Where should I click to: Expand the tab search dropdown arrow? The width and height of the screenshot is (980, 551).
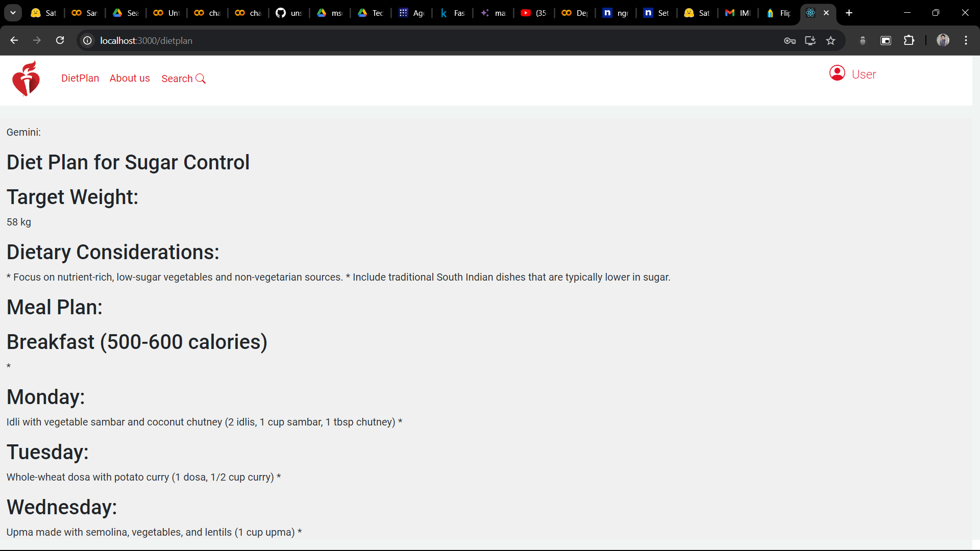(x=13, y=13)
